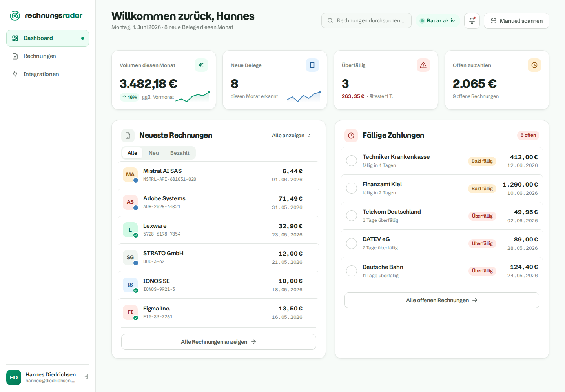This screenshot has width=565, height=392.
Task: Click the Deutsche Bahn payment name
Action: [383, 267]
